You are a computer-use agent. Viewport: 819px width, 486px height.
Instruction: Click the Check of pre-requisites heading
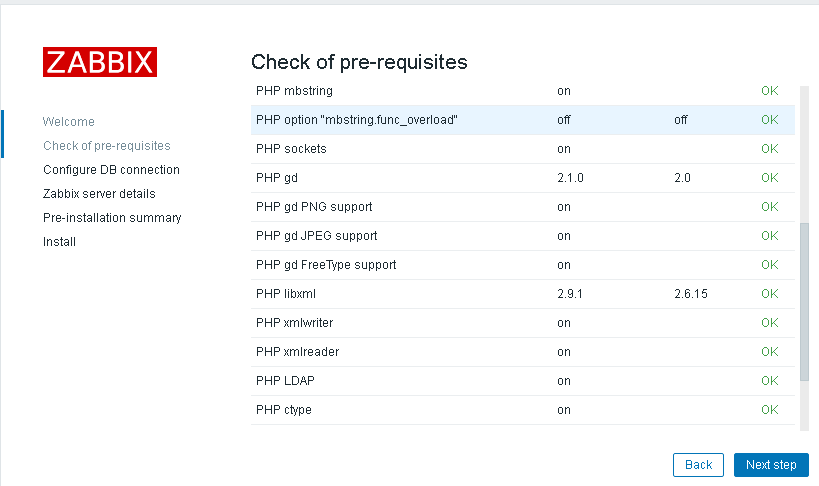point(359,62)
